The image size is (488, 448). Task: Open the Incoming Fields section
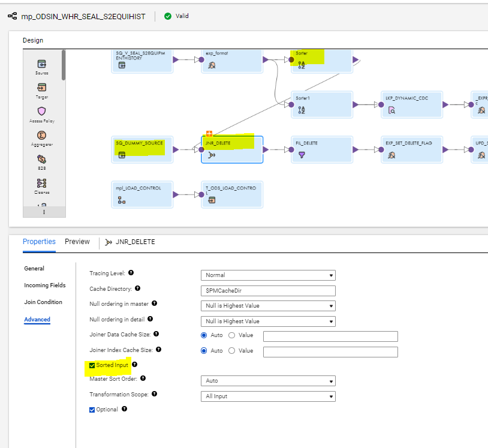(45, 285)
